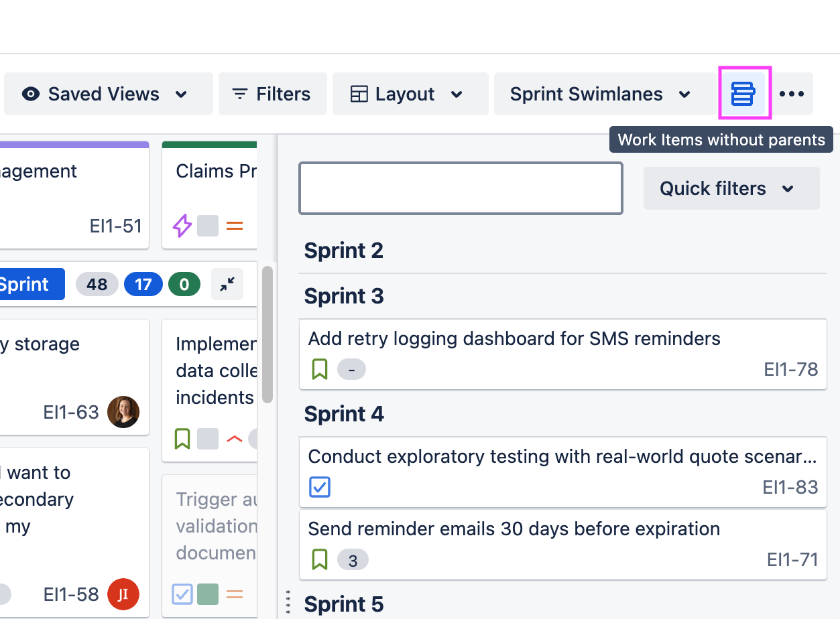Open the Sprint Swimlanes dropdown
This screenshot has width=840, height=619.
(600, 94)
